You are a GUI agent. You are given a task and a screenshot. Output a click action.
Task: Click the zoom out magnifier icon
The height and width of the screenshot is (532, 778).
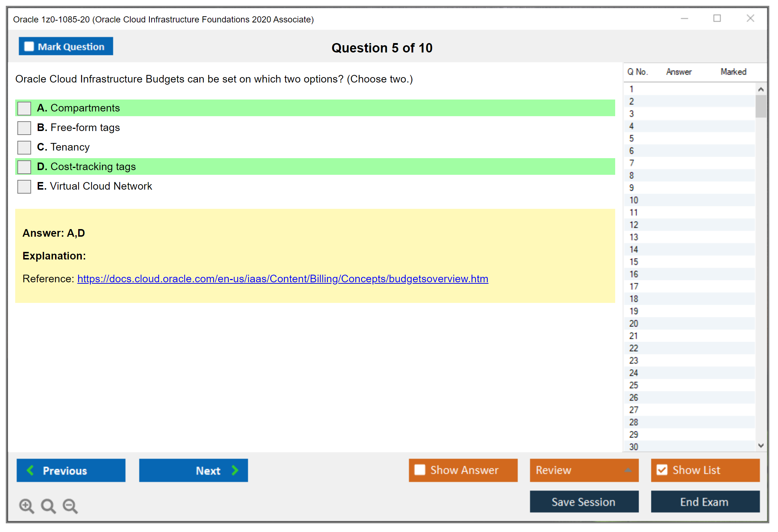tap(70, 506)
